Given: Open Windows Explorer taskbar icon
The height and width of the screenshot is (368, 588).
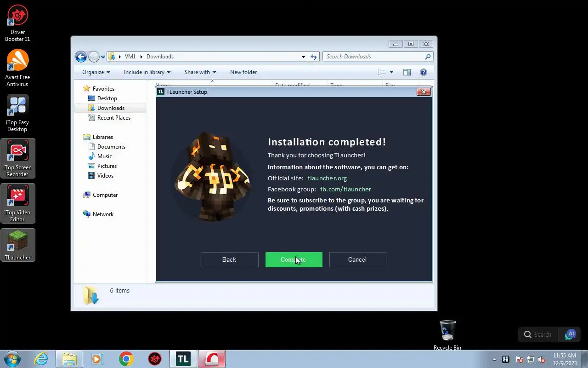Looking at the screenshot, I should coord(69,359).
